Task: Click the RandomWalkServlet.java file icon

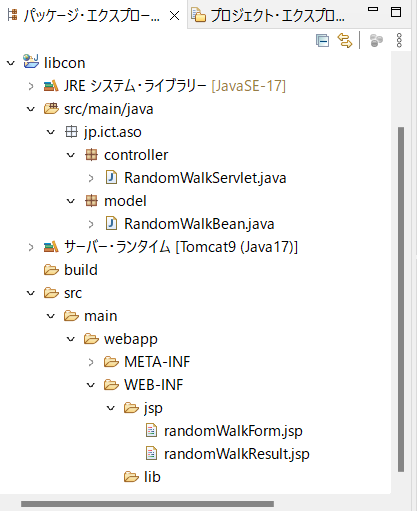Action: [x=111, y=177]
